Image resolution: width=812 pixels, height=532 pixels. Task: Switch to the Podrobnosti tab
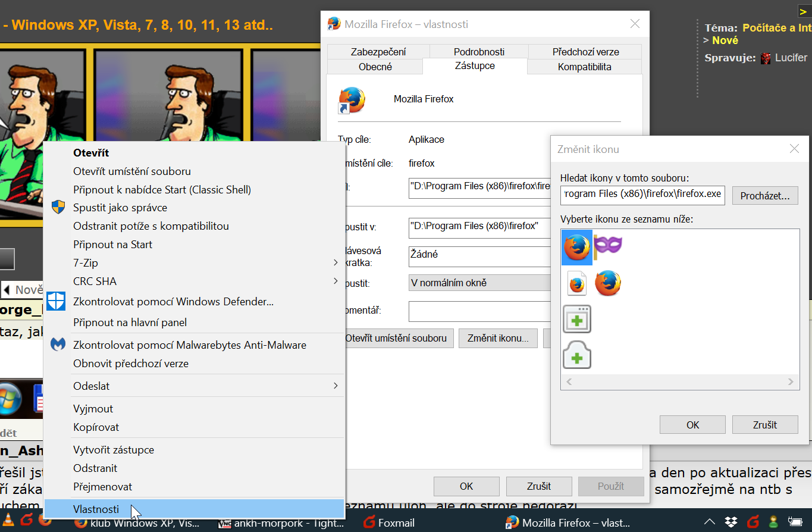479,52
